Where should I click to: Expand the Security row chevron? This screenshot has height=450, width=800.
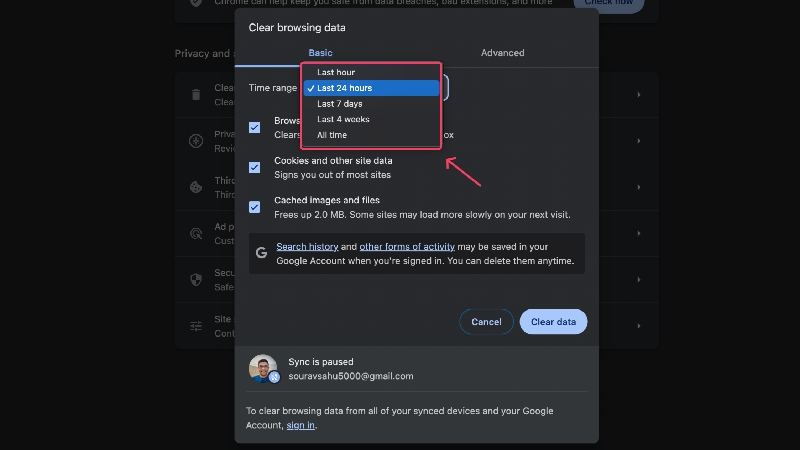click(638, 280)
